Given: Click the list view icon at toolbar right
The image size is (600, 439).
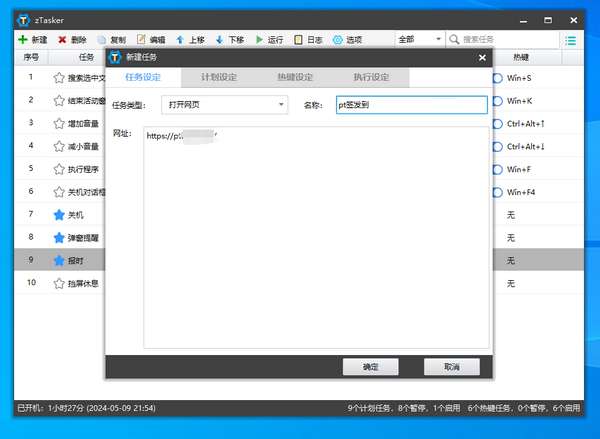Looking at the screenshot, I should click(x=570, y=39).
